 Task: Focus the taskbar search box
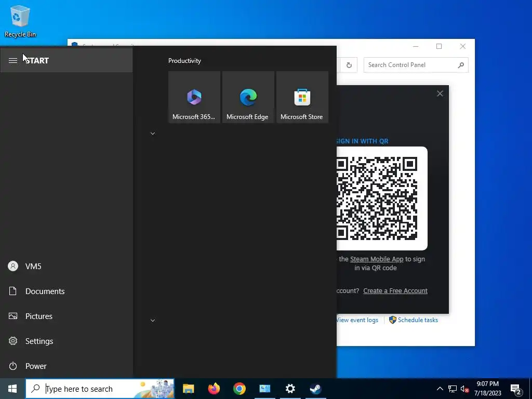click(100, 389)
